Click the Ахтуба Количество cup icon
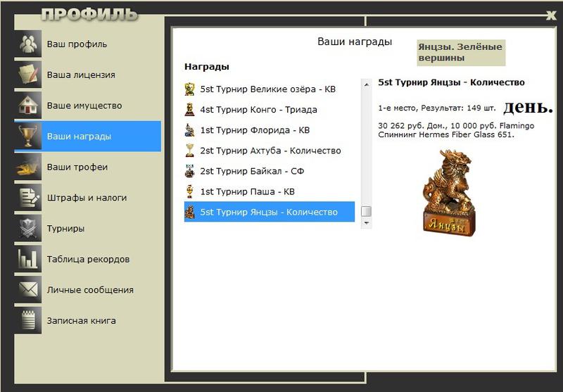Viewport: 563px width, 392px height. click(189, 151)
